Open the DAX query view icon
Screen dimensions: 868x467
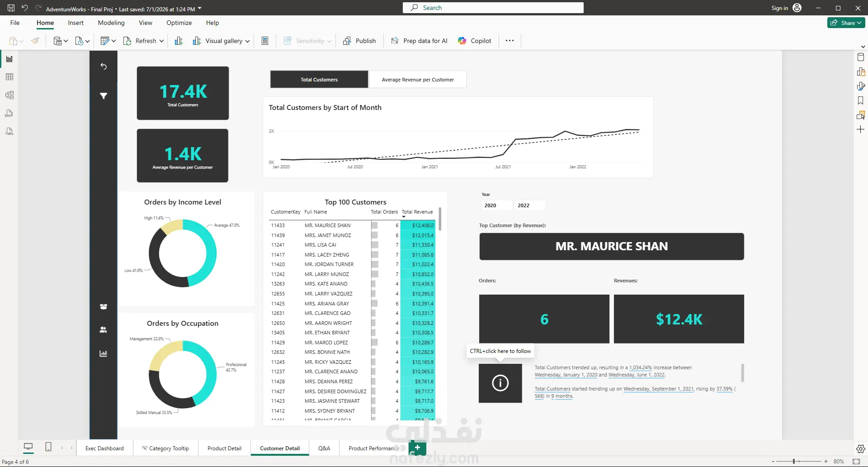coord(9,113)
